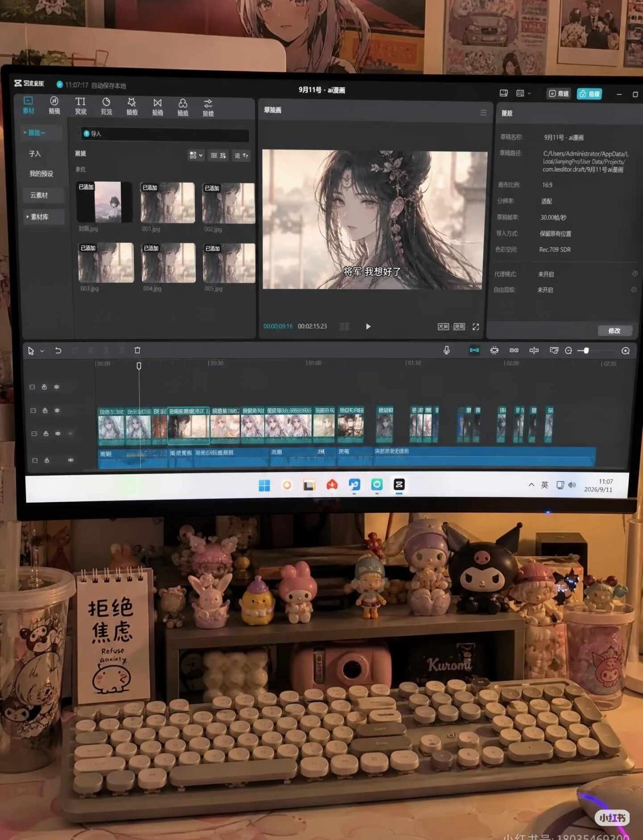
Task: Open the filters tab with three circles icon
Action: pyautogui.click(x=183, y=108)
